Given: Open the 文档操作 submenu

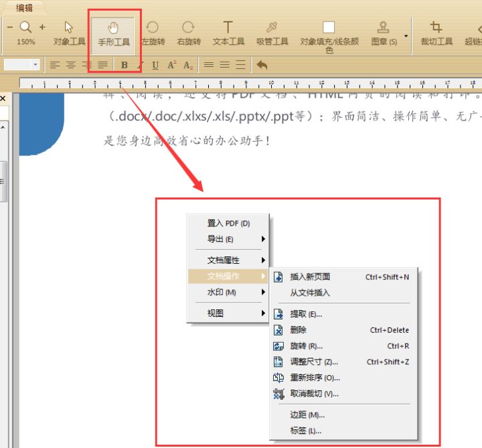Looking at the screenshot, I should [x=228, y=276].
